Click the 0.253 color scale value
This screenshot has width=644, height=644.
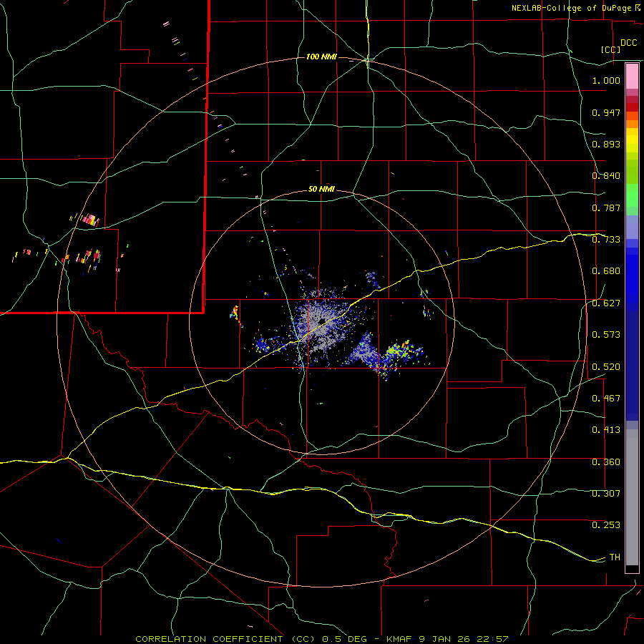point(606,525)
